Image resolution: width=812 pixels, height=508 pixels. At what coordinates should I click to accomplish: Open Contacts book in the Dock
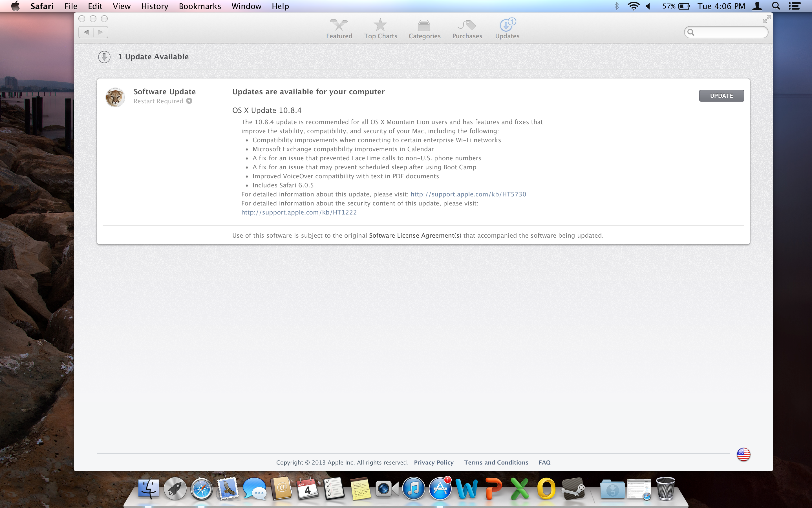(x=281, y=489)
